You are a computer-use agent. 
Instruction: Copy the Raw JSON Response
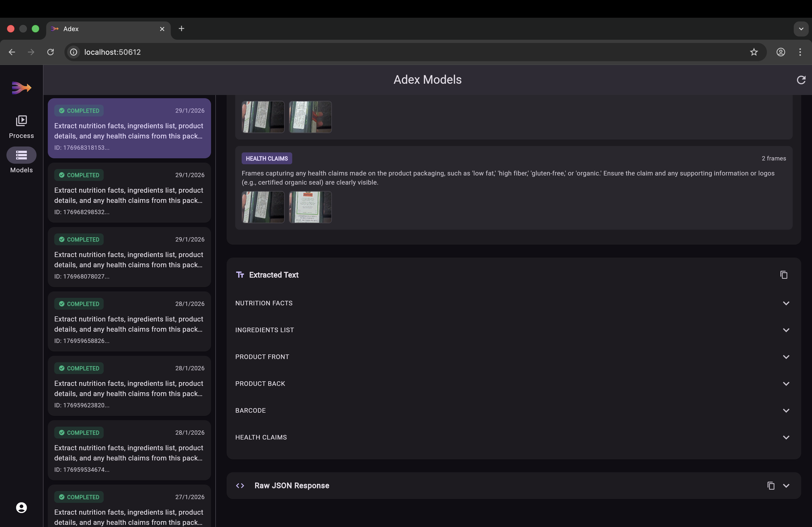pyautogui.click(x=771, y=485)
